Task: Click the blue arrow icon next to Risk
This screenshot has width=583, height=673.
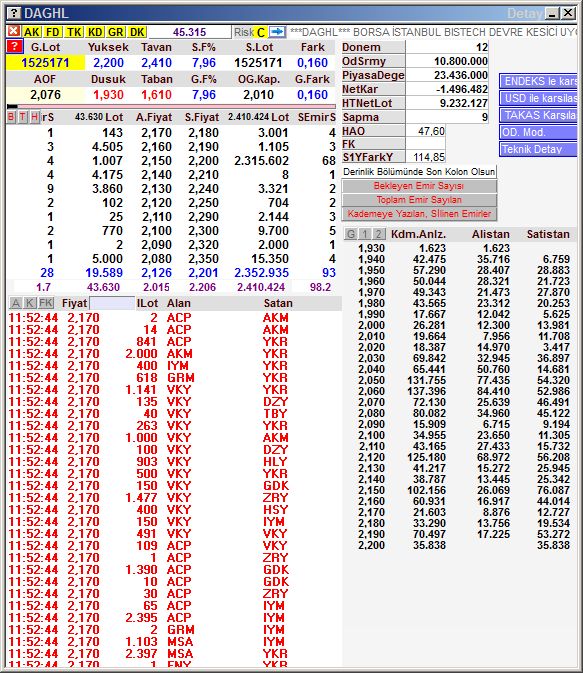Action: tap(277, 32)
